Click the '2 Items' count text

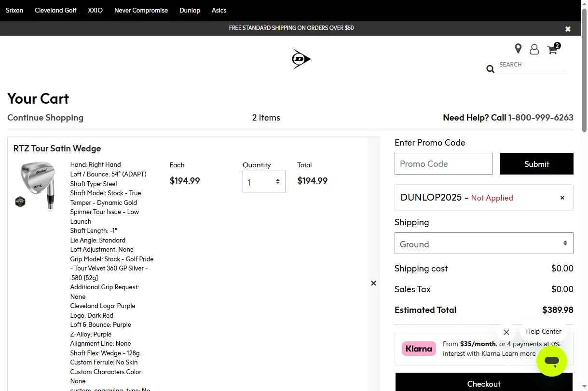tap(266, 118)
